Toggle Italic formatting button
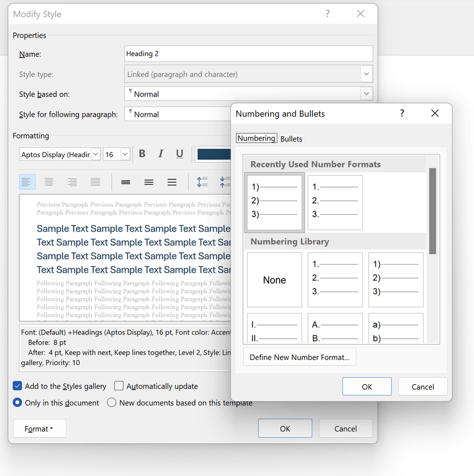This screenshot has width=474, height=476. (161, 154)
